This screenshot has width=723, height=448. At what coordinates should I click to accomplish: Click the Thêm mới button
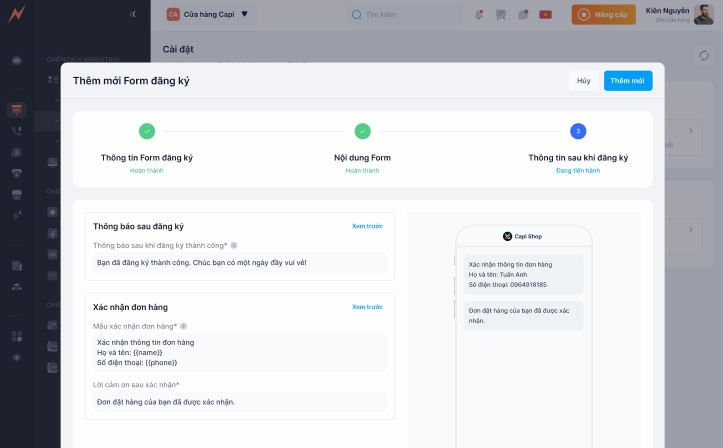(x=627, y=81)
